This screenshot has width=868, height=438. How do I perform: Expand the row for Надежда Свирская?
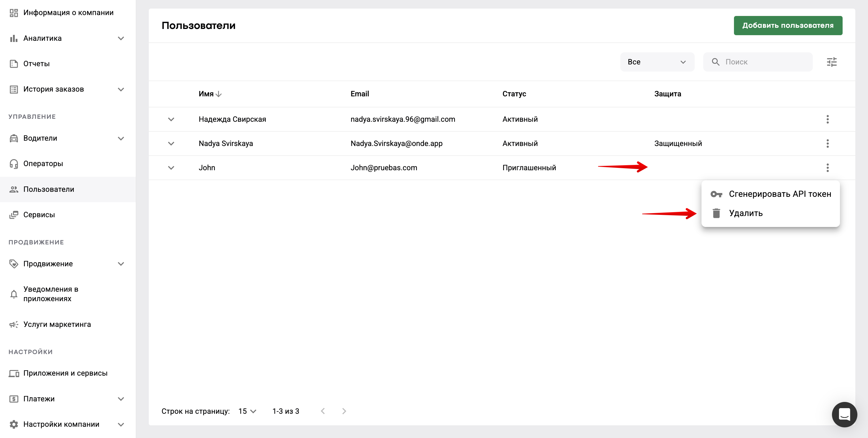pyautogui.click(x=171, y=119)
